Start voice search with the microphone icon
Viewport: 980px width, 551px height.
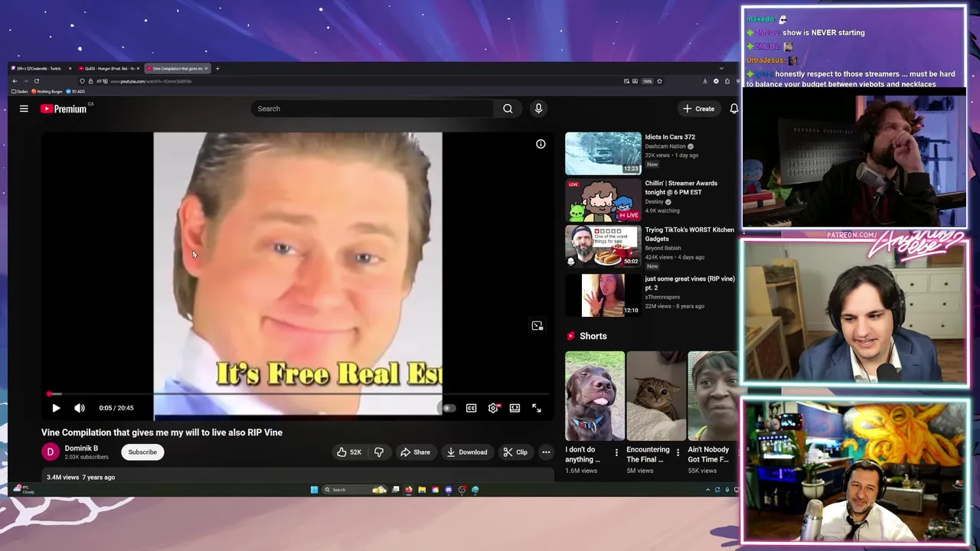point(538,109)
